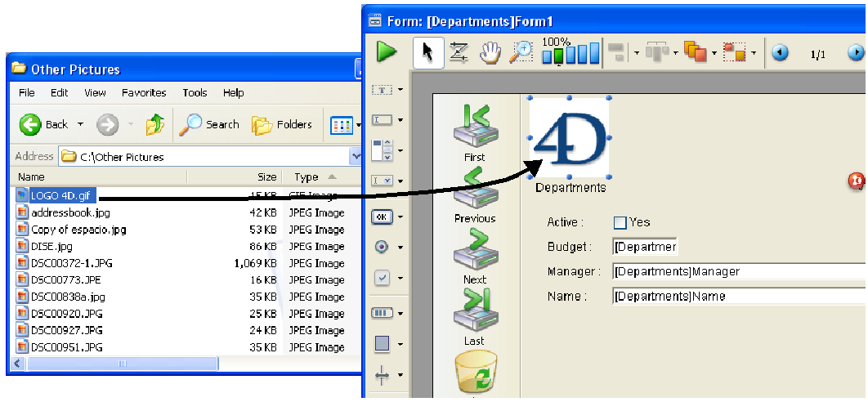
Task: Toggle the Active Yes checkbox
Action: coord(620,222)
